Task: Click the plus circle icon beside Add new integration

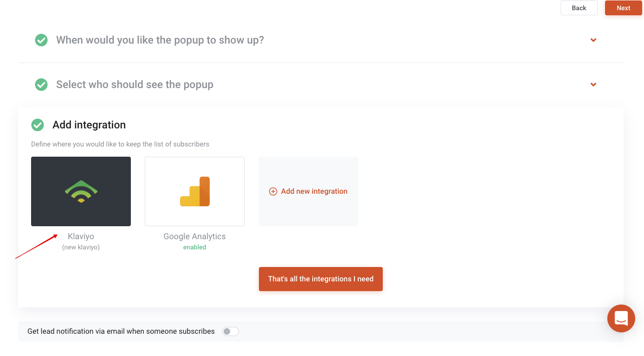Action: click(x=273, y=191)
